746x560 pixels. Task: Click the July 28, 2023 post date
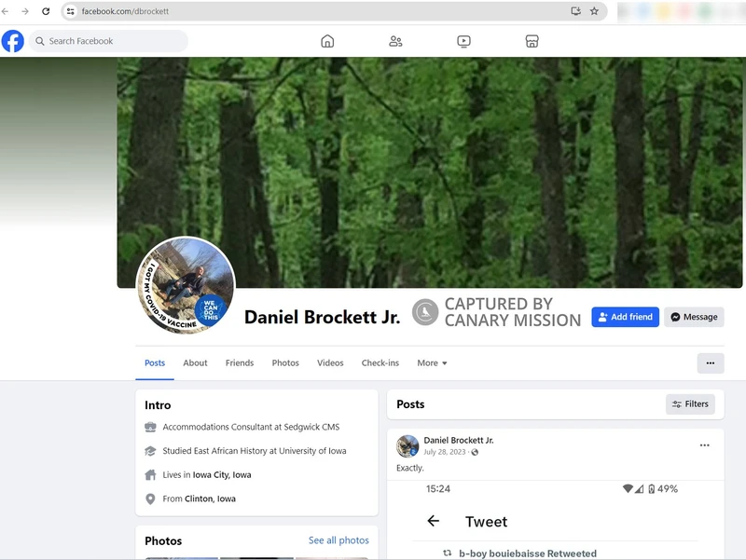pos(445,452)
